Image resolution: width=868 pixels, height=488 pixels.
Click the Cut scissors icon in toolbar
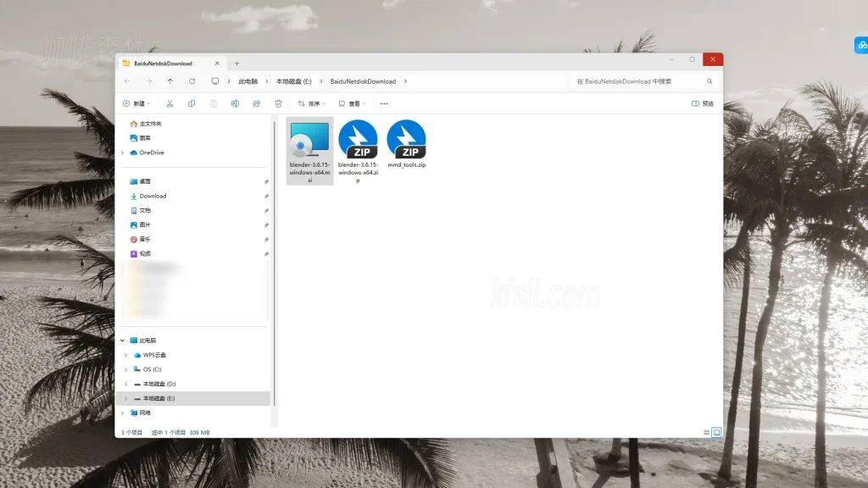(x=170, y=103)
